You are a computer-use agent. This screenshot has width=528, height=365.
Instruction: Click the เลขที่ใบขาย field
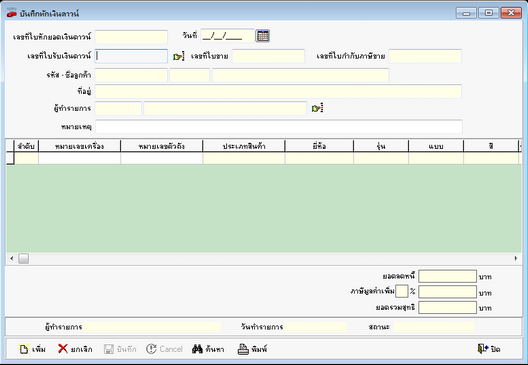pos(268,56)
